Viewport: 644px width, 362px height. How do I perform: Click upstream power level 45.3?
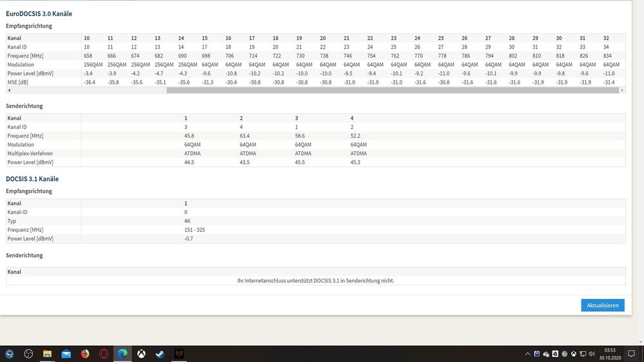pyautogui.click(x=355, y=162)
